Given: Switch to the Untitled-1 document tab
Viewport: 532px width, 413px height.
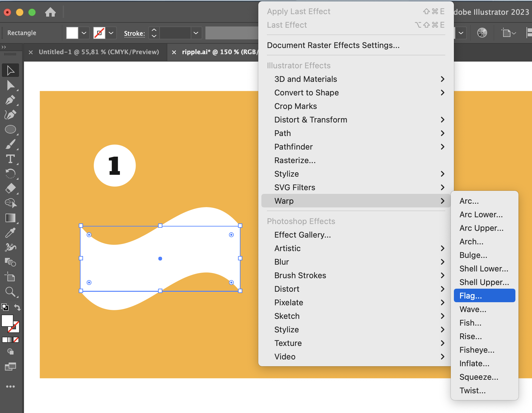Looking at the screenshot, I should pos(99,52).
